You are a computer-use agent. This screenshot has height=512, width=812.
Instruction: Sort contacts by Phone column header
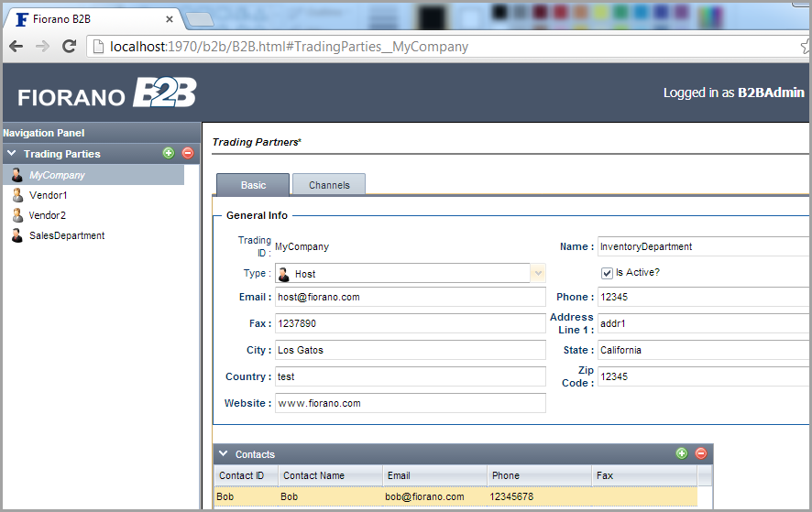click(539, 475)
